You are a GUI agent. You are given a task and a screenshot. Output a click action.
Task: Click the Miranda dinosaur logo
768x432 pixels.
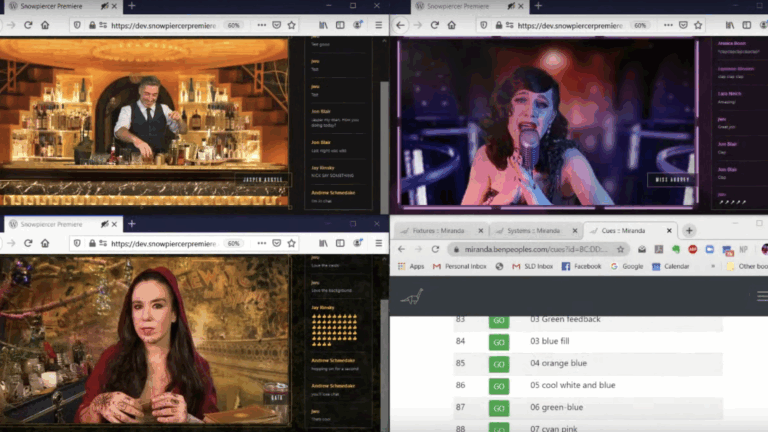[x=411, y=296]
